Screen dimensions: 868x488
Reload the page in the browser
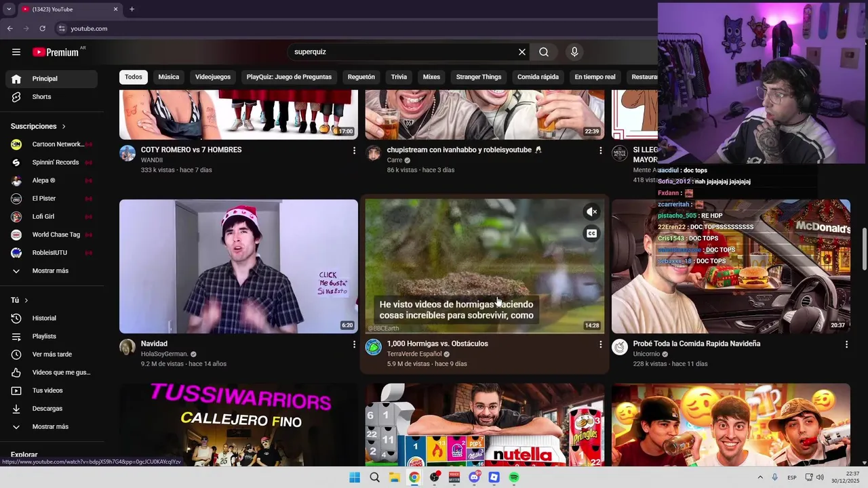click(42, 28)
